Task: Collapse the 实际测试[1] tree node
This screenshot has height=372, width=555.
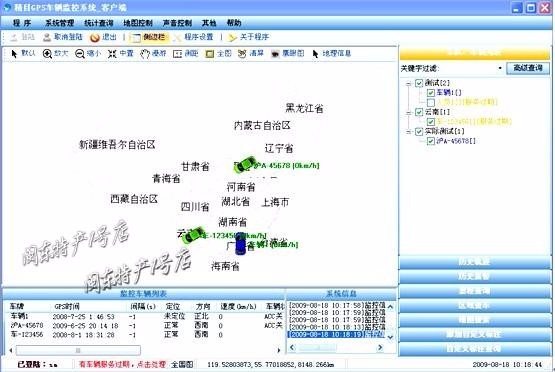Action: coord(408,132)
